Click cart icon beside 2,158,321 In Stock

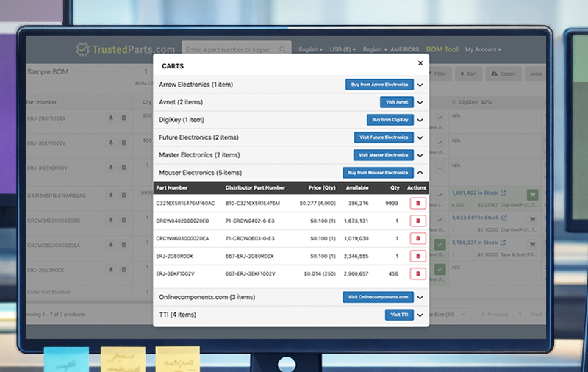(x=532, y=244)
